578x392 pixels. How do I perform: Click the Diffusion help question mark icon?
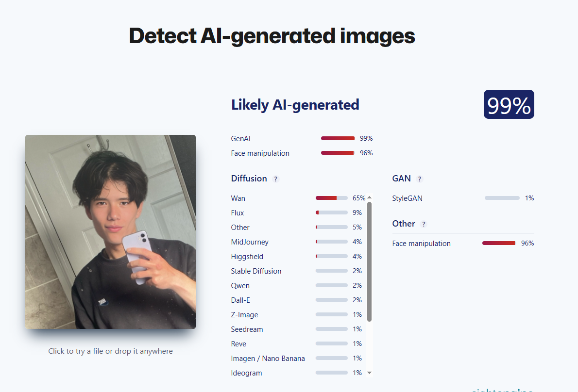[275, 179]
